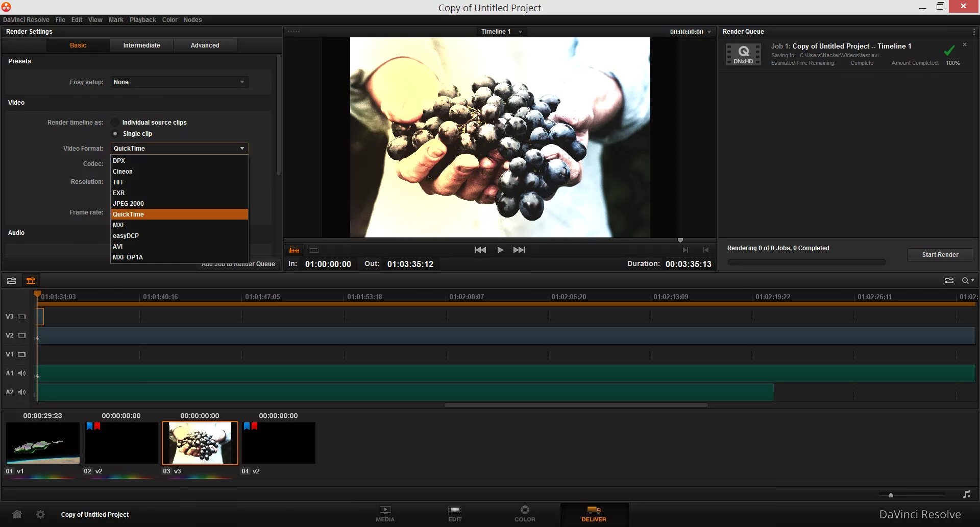Toggle V1 video track enable
This screenshot has height=527, width=980.
tap(22, 354)
